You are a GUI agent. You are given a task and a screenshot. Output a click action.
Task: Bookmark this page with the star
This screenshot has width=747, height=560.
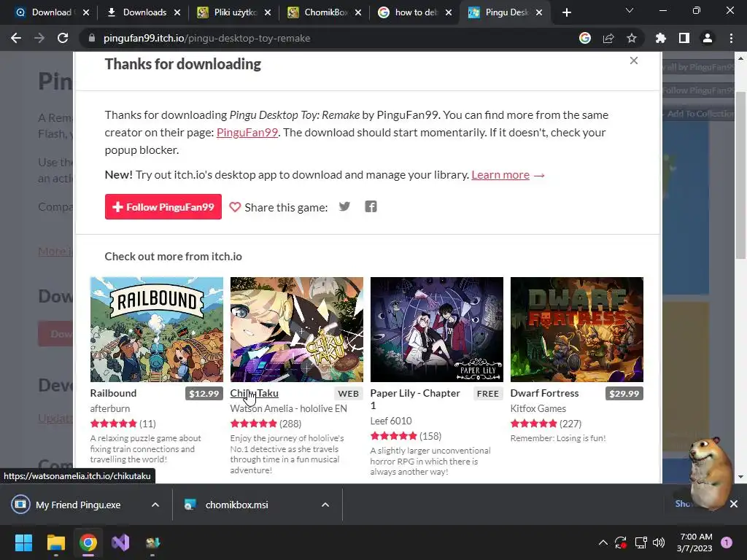point(632,38)
